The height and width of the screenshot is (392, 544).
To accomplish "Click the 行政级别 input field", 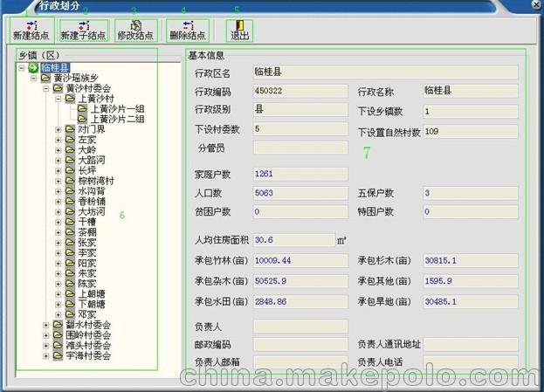I will pyautogui.click(x=300, y=110).
